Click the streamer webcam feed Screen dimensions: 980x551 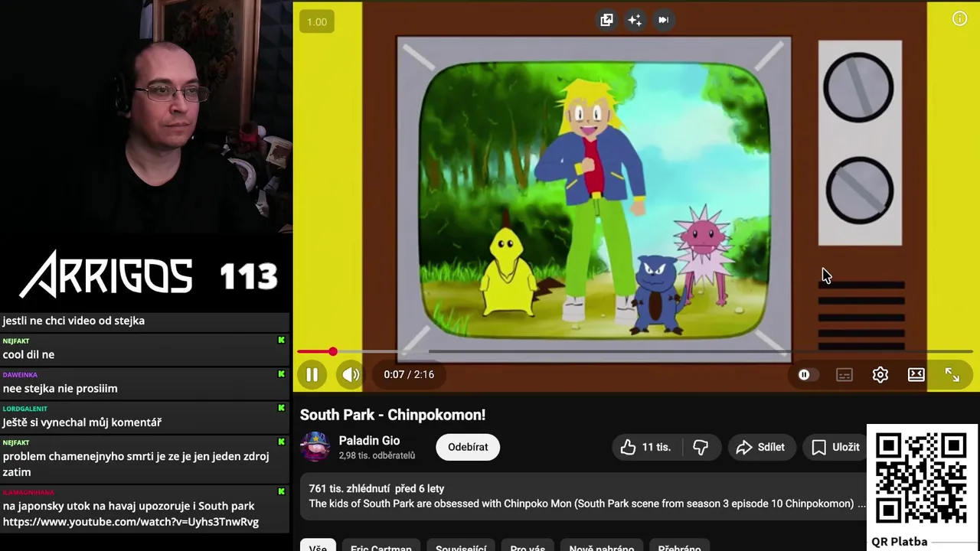pos(145,116)
